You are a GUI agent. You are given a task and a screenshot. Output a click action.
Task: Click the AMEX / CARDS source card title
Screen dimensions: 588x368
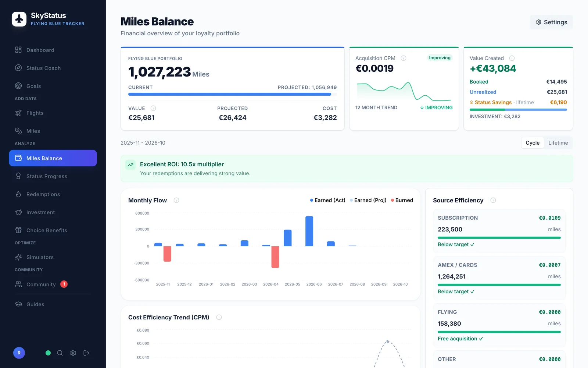point(458,265)
